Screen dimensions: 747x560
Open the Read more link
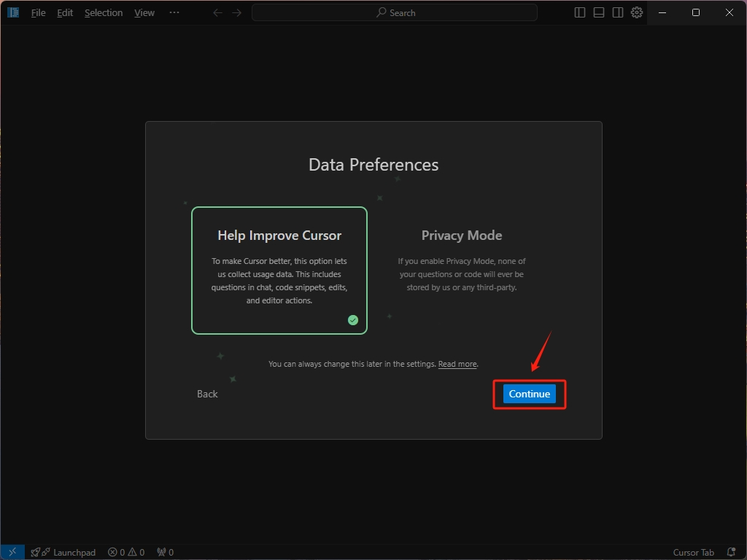click(457, 364)
